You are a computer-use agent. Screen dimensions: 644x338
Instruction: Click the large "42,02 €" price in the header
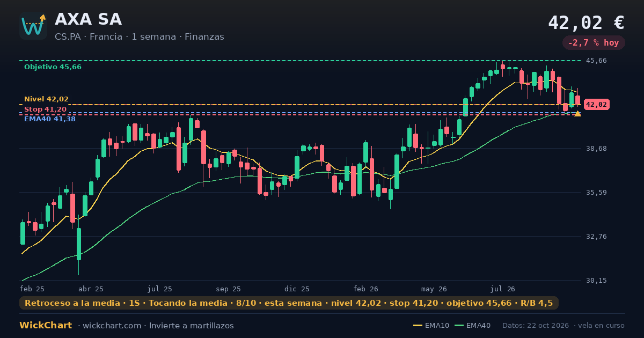[586, 23]
